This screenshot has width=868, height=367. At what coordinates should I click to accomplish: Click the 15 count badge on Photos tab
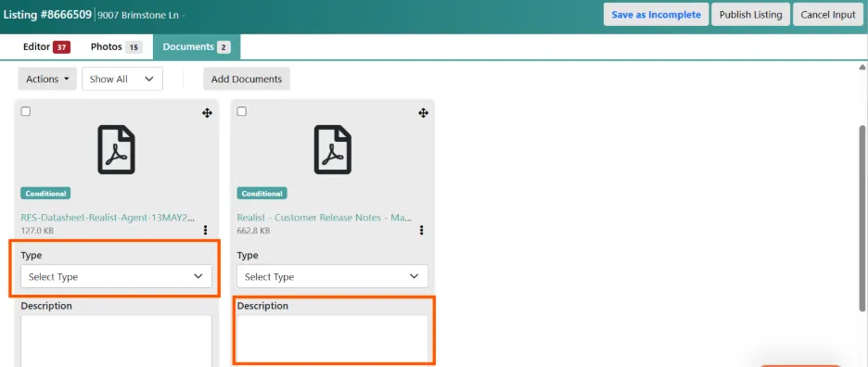pyautogui.click(x=134, y=47)
